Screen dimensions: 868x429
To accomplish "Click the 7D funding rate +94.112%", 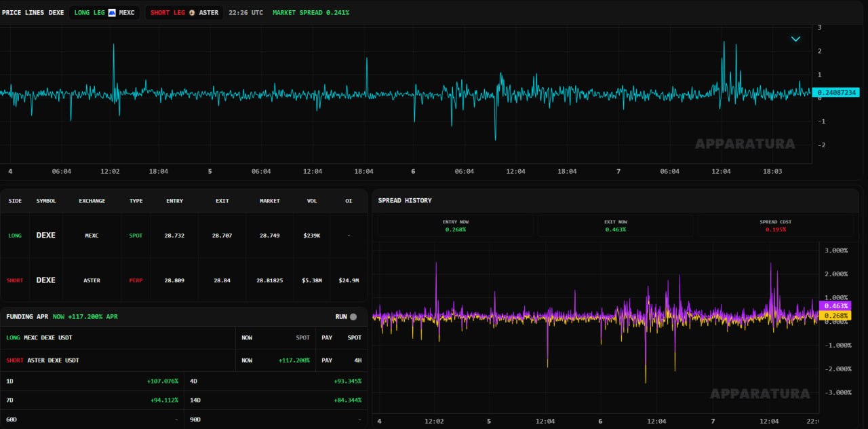I will 164,400.
